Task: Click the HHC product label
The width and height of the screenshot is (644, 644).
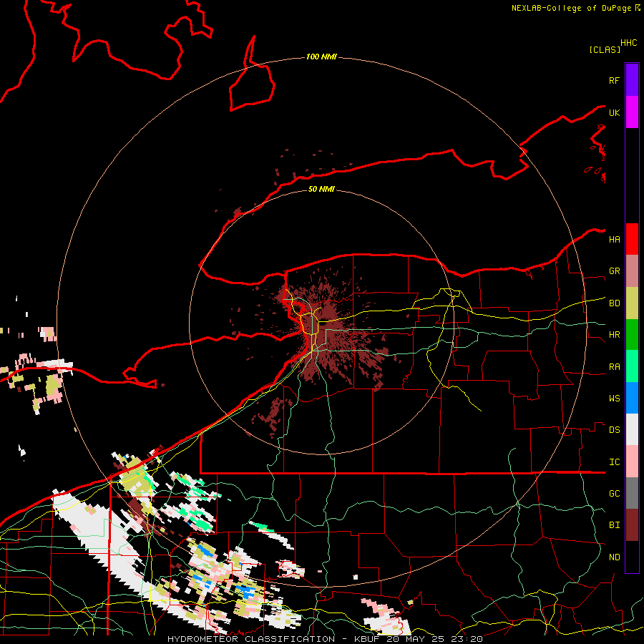Action: [628, 43]
